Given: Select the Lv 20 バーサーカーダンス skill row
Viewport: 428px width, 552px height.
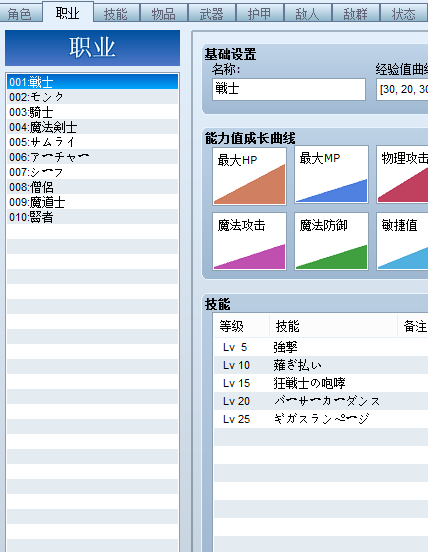Looking at the screenshot, I should tap(321, 401).
